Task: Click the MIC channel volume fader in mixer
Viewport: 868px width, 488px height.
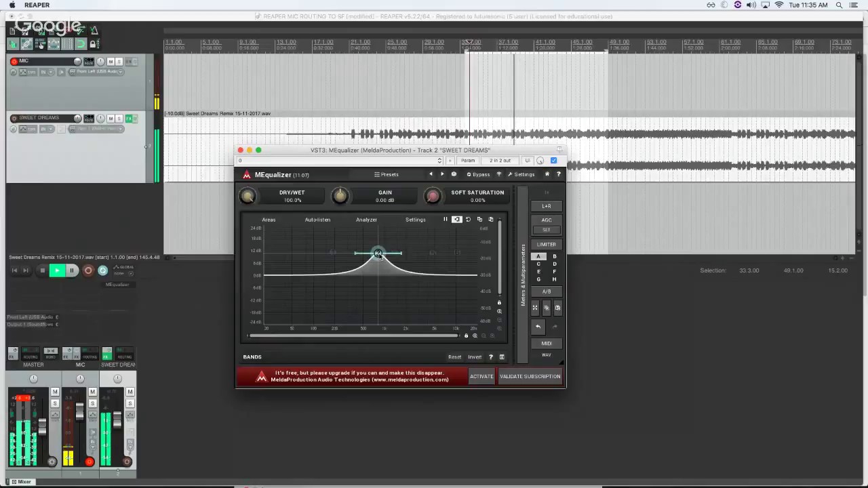Action: [79, 411]
